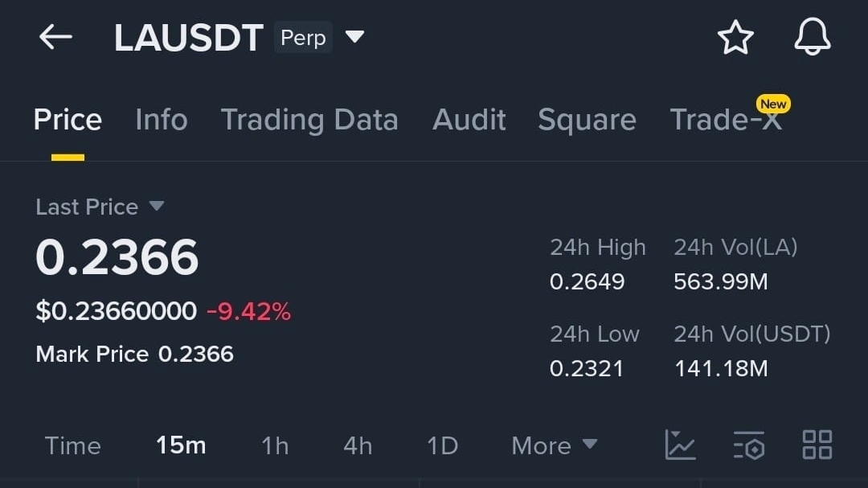Viewport: 868px width, 488px height.
Task: Tap the Mark Price value
Action: [x=195, y=354]
